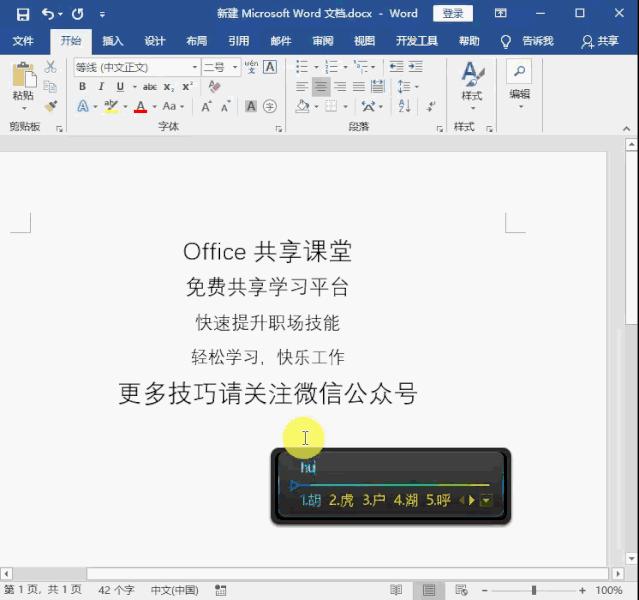Click the Paste clipboard icon
The image size is (639, 600).
[24, 74]
